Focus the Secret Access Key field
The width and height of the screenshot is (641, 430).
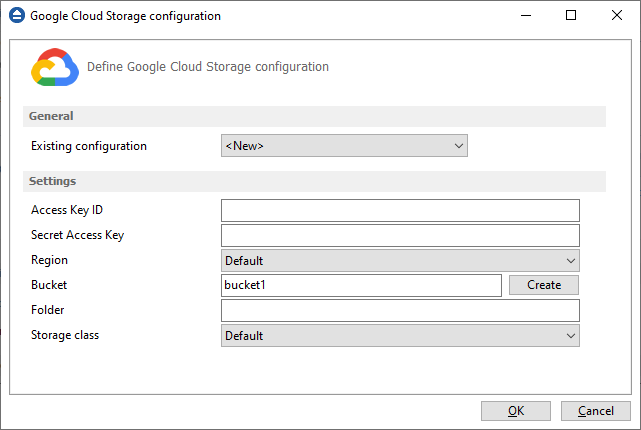click(x=400, y=235)
